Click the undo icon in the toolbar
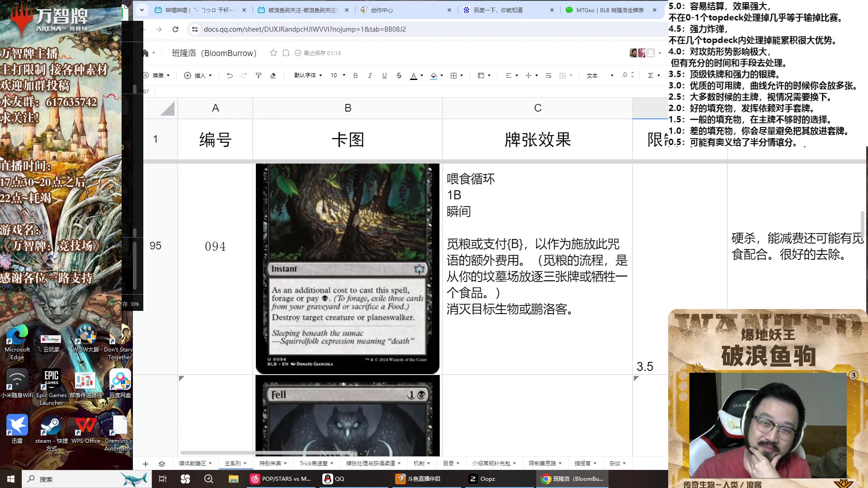Screen dimensions: 868x488 (x=230, y=75)
